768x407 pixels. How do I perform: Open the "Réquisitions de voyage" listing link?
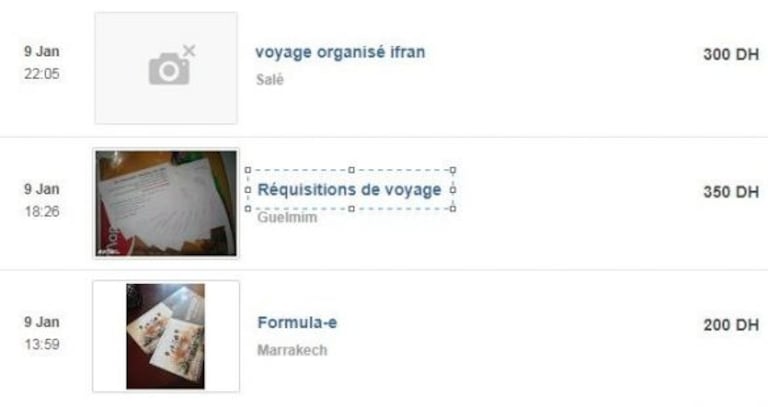(349, 190)
